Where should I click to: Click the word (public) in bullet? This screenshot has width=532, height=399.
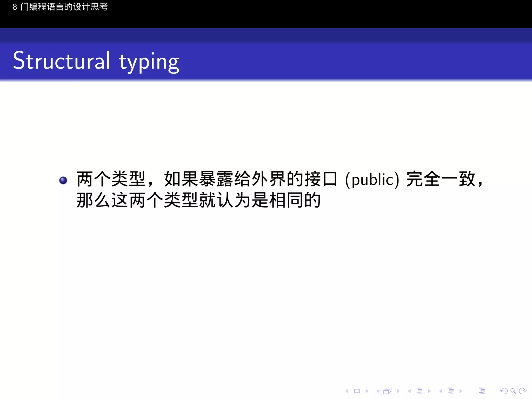372,179
